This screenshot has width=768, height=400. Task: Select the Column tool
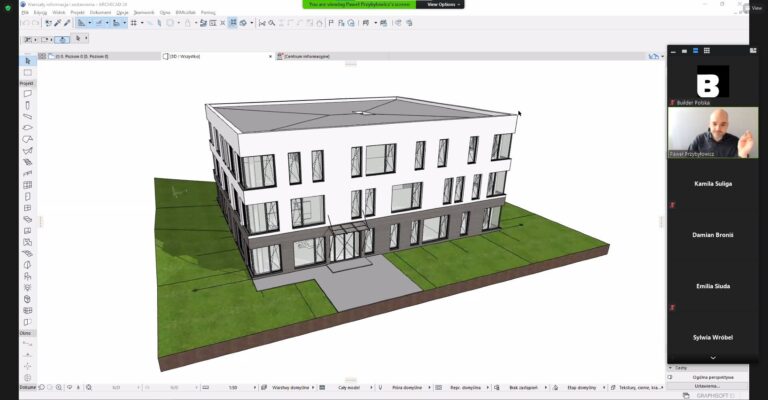(x=28, y=105)
